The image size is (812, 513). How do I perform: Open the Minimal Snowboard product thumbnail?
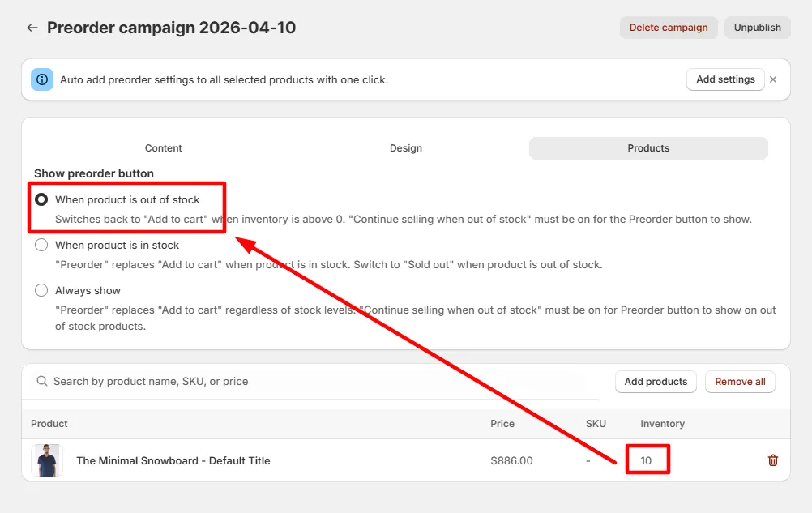pyautogui.click(x=47, y=460)
